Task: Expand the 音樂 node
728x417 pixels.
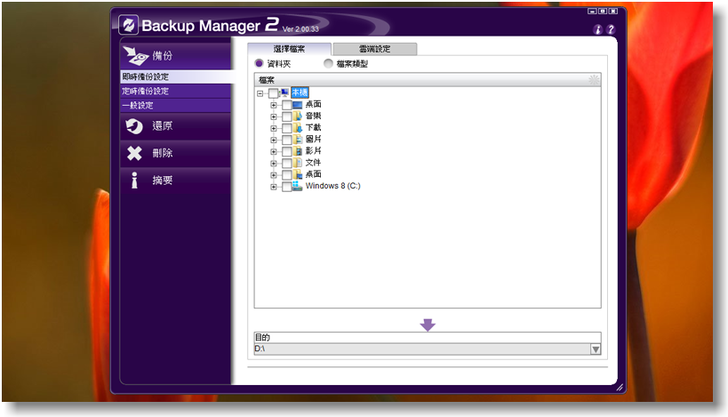Action: (273, 117)
